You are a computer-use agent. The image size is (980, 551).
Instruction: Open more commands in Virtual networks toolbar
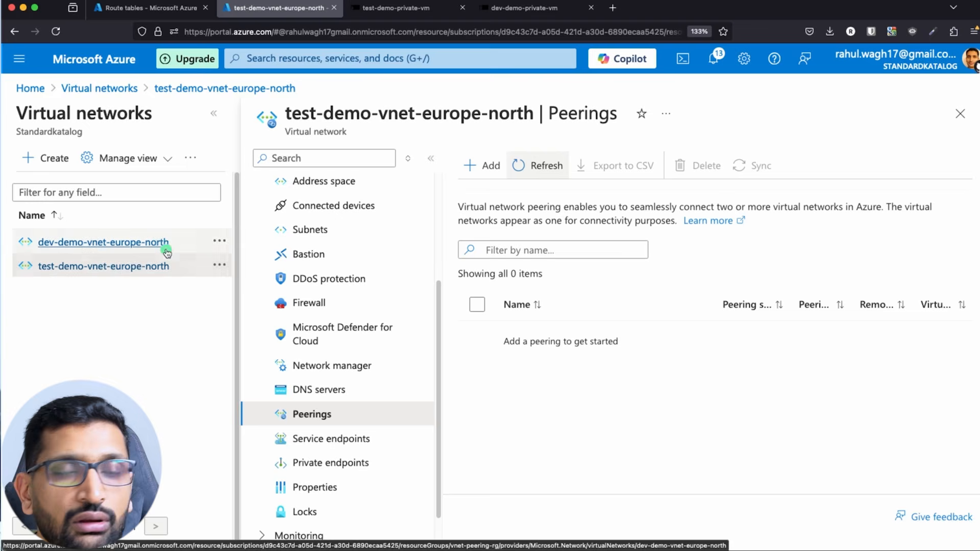point(190,158)
